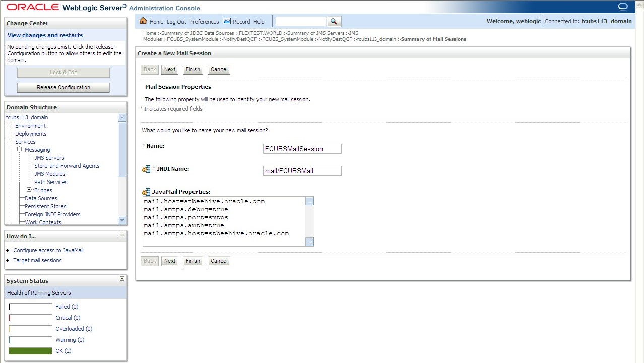
Task: Click the Release Configuration button
Action: [x=63, y=87]
